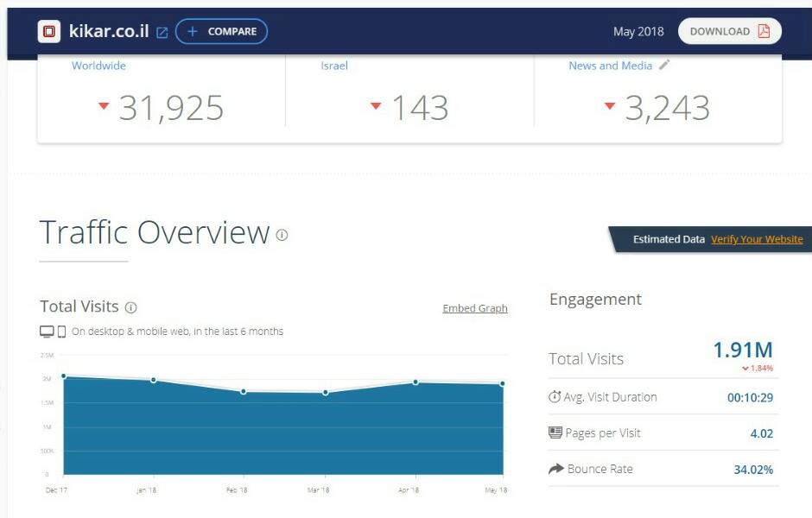This screenshot has height=518, width=812.
Task: Click the Embed Graph link
Action: 475,308
